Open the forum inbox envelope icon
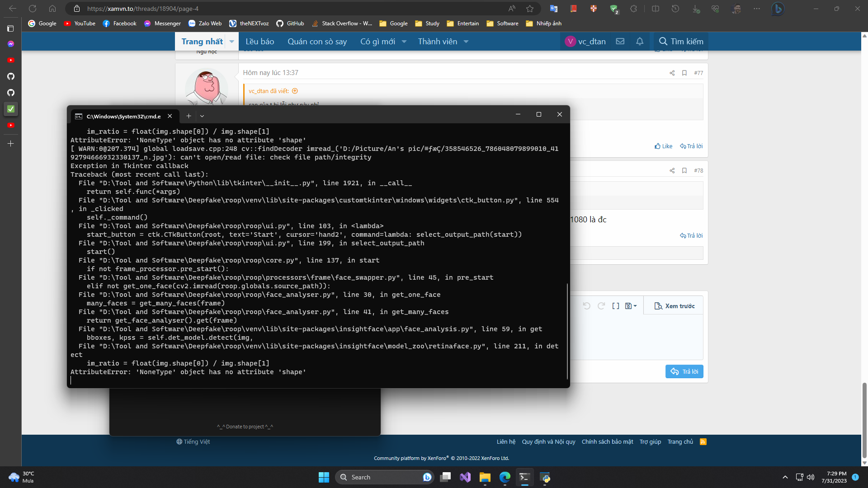Viewport: 868px width, 488px height. [x=620, y=42]
